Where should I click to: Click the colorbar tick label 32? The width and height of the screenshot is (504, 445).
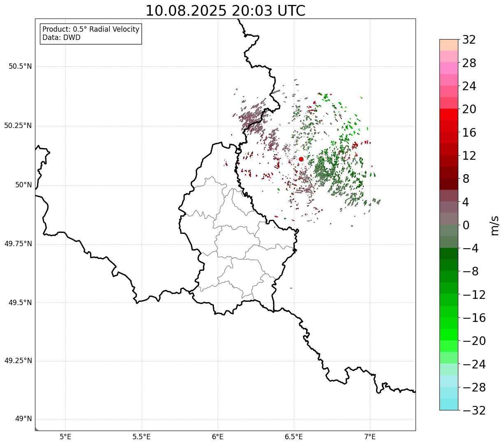point(469,40)
